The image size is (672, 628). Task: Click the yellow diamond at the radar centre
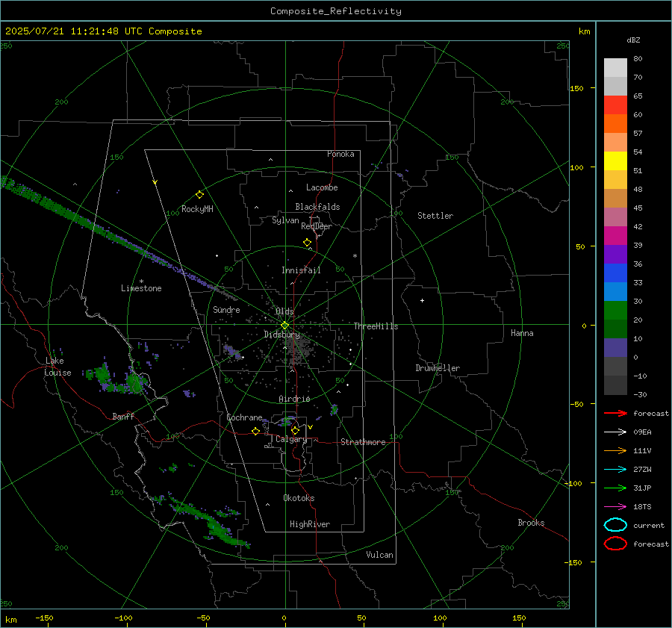point(284,326)
